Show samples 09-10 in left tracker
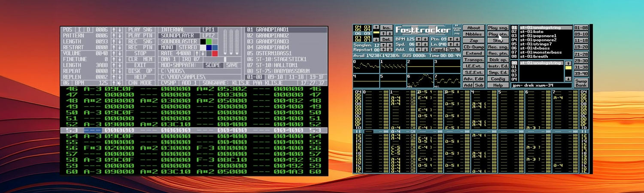The height and width of the screenshot is (193, 644). 276,77
